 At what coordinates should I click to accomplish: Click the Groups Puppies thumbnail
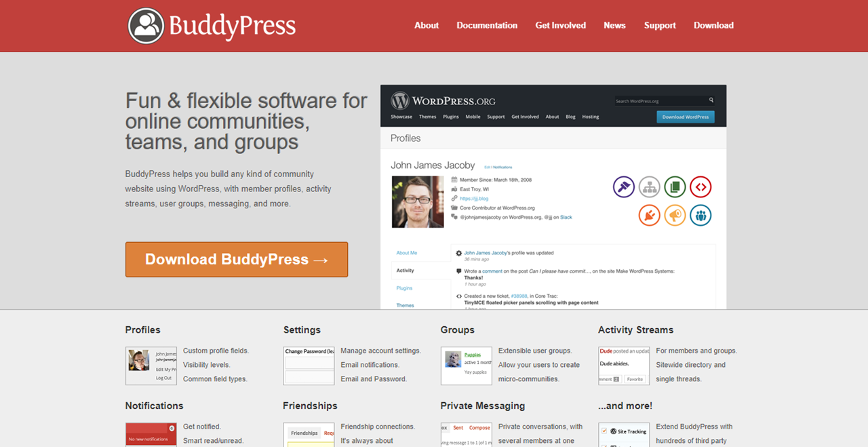[x=467, y=366]
